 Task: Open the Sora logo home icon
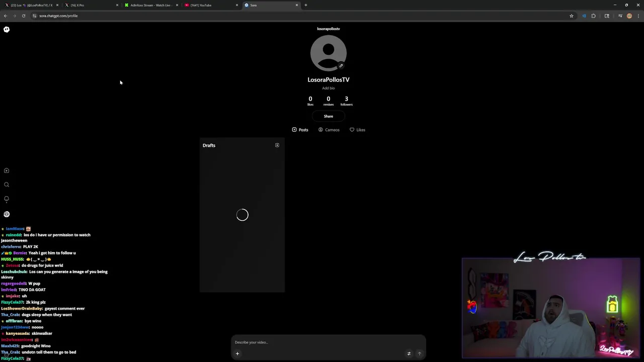[x=7, y=29]
